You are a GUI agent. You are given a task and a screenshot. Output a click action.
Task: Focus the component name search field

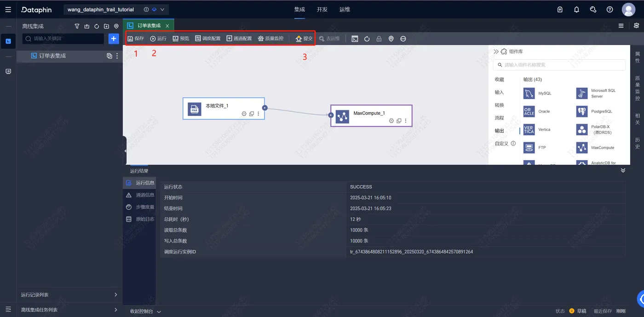pos(559,65)
